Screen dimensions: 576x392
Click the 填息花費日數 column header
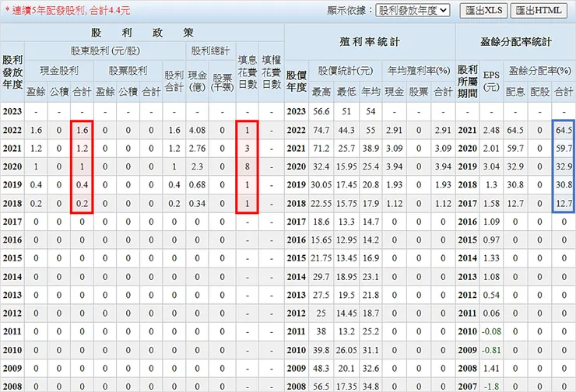pyautogui.click(x=248, y=72)
